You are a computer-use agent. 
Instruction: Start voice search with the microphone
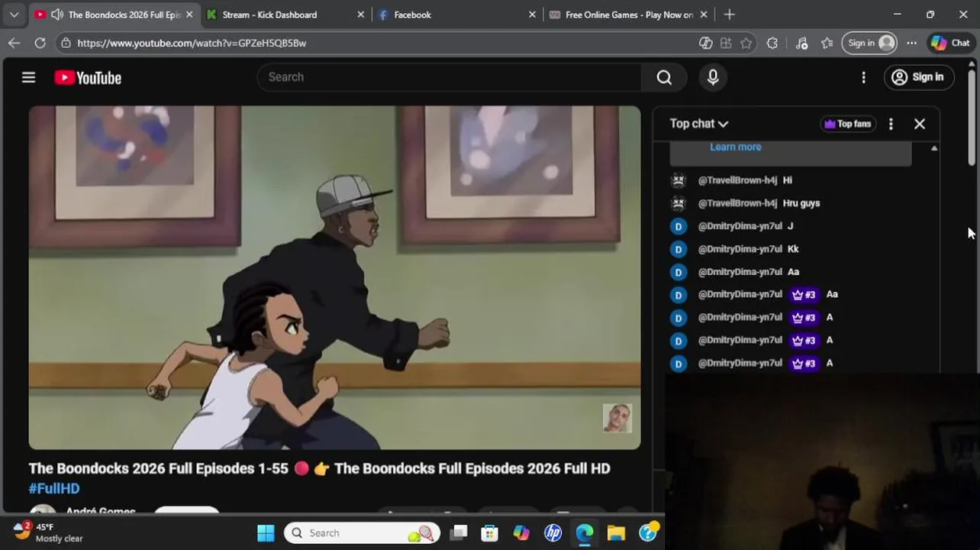pyautogui.click(x=713, y=77)
